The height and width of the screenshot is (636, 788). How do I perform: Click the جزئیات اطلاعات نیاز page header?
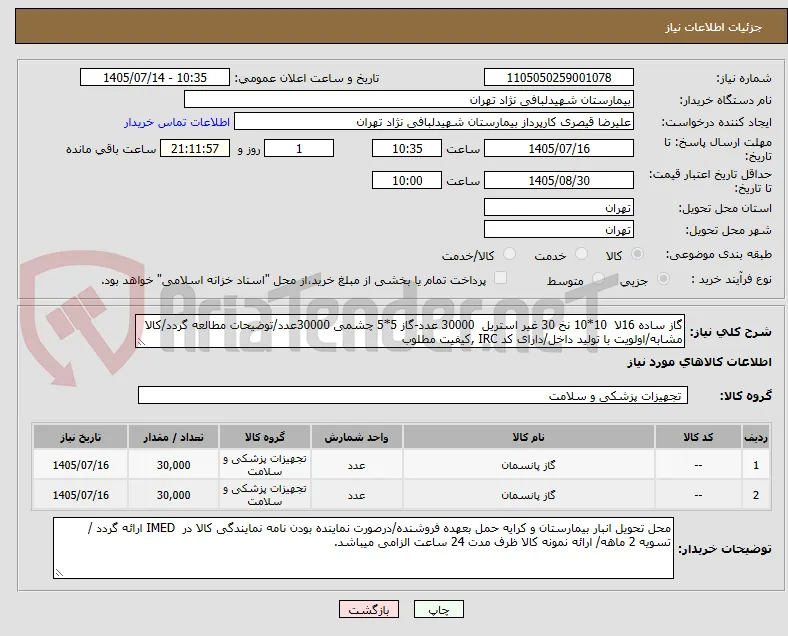(714, 27)
